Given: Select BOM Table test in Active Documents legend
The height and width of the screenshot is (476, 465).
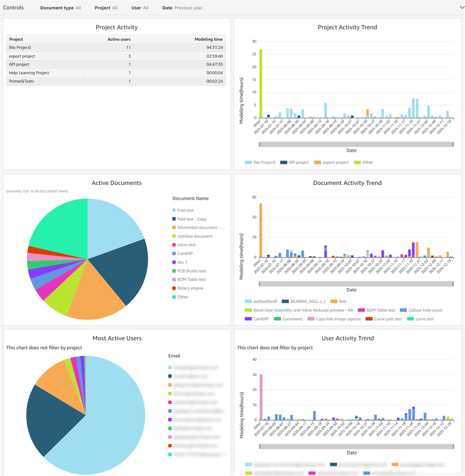Looking at the screenshot, I should pyautogui.click(x=189, y=279).
